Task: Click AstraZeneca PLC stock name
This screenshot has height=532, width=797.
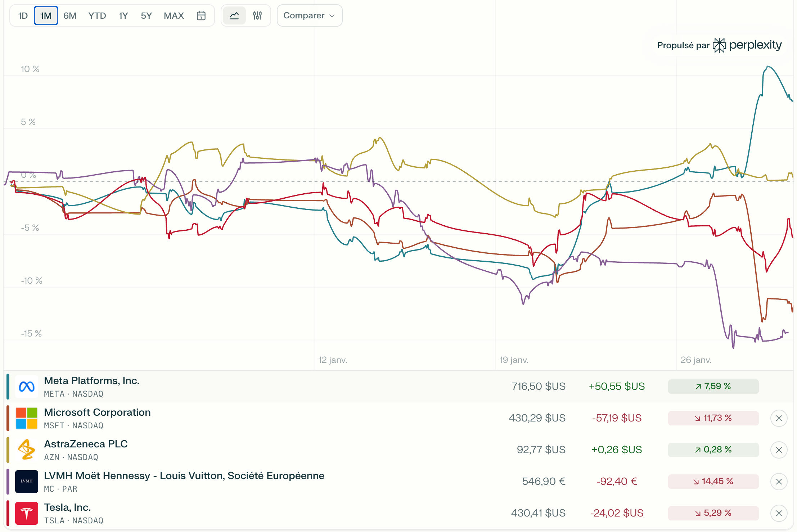Action: [86, 444]
